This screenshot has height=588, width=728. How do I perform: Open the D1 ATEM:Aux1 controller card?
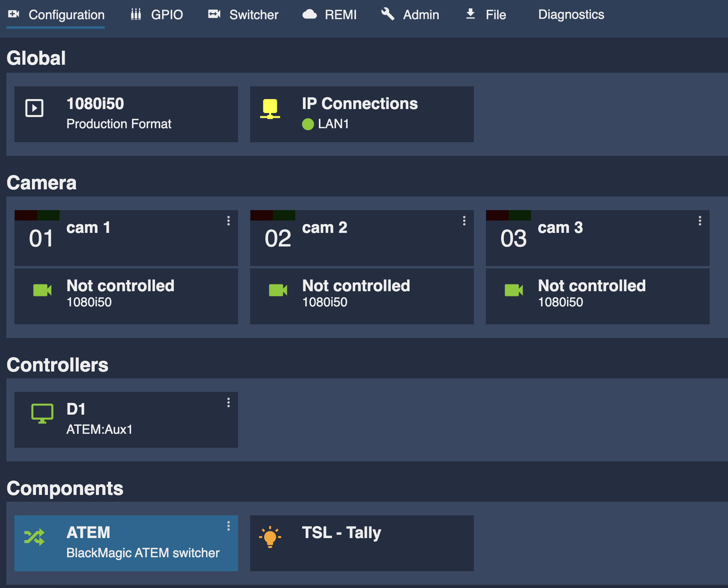tap(126, 420)
